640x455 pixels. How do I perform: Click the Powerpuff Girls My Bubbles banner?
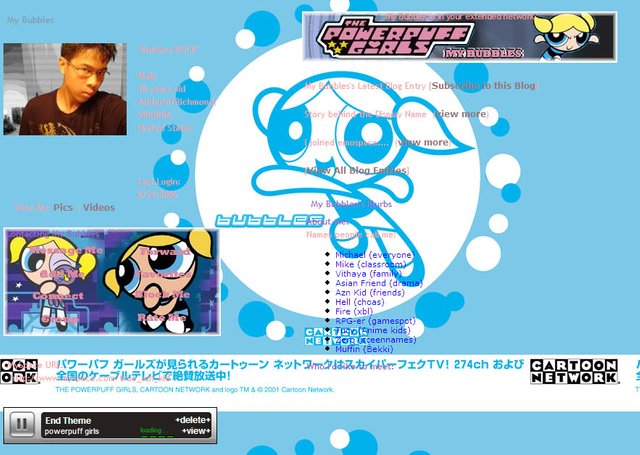pyautogui.click(x=460, y=37)
